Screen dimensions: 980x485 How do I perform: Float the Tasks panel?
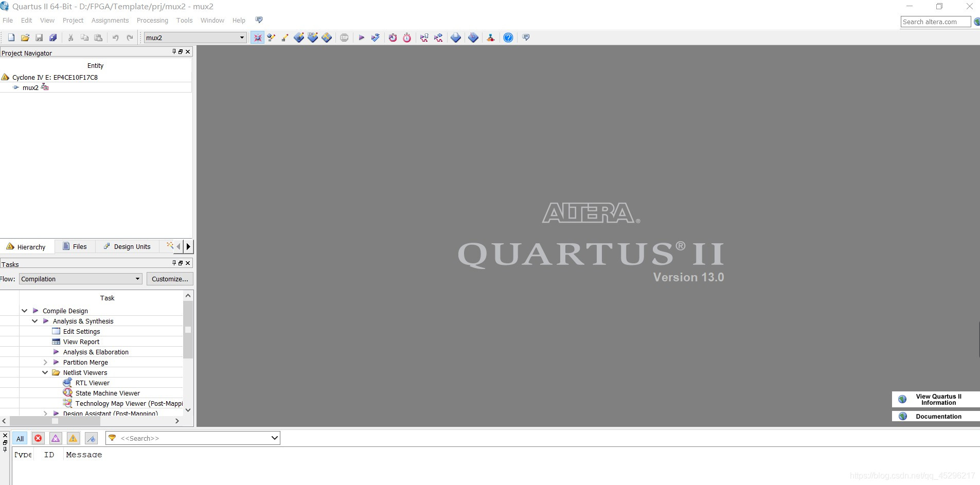181,263
